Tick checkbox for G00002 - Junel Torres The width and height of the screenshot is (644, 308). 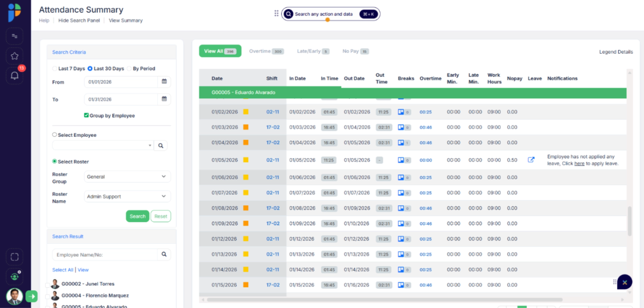[47, 285]
